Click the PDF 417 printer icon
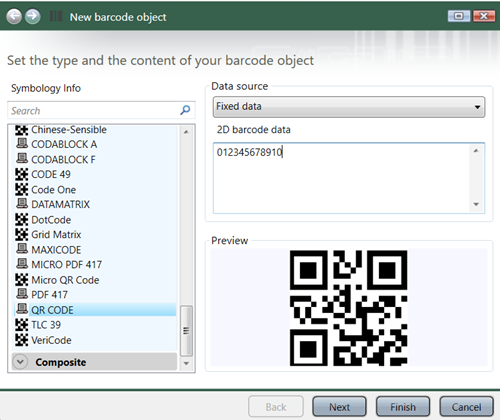This screenshot has height=420, width=500. click(x=22, y=294)
